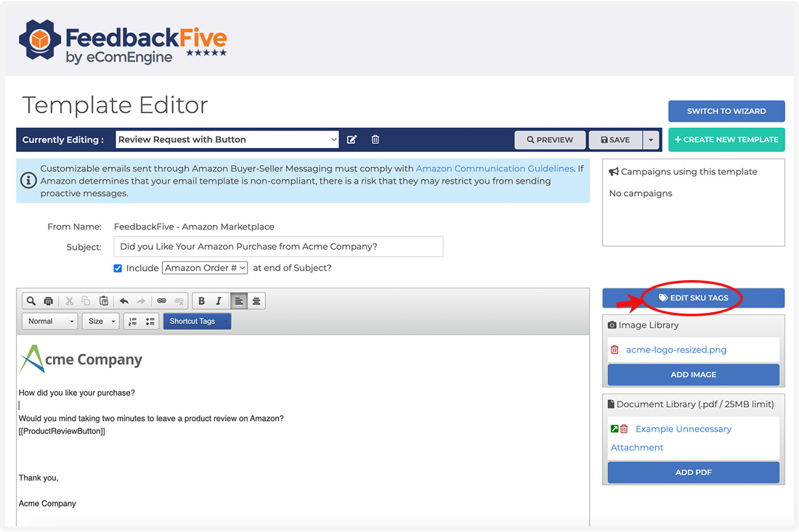Image resolution: width=799 pixels, height=532 pixels.
Task: Click into the Subject text field
Action: tap(278, 247)
